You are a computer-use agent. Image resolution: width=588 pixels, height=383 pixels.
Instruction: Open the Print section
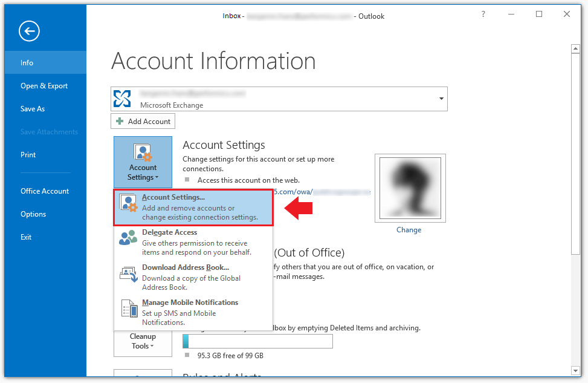point(28,154)
